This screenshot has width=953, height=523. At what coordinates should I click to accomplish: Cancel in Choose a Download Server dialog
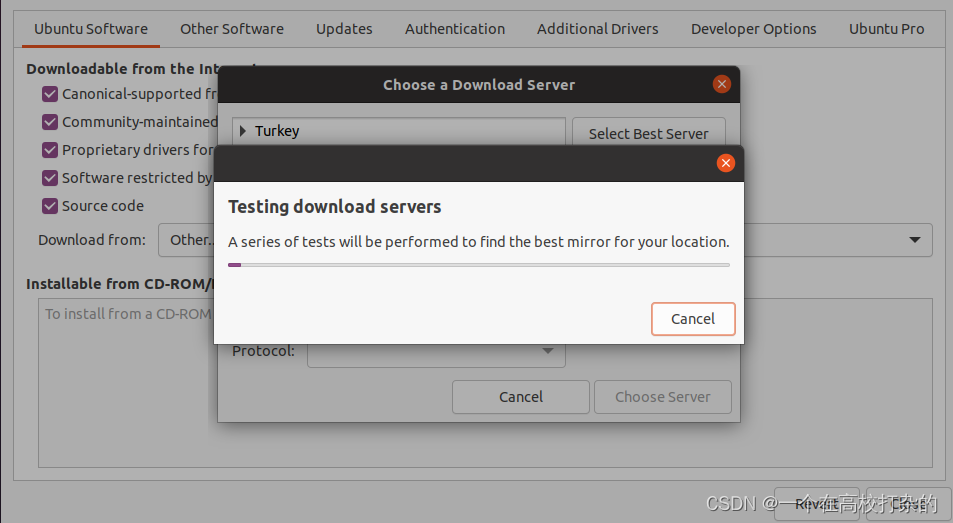[521, 397]
